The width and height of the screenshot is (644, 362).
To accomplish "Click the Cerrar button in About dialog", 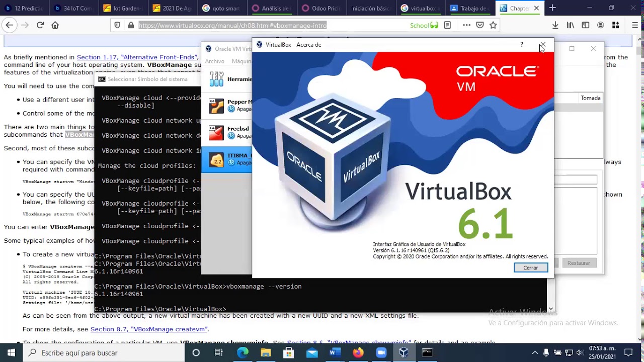I will click(531, 267).
